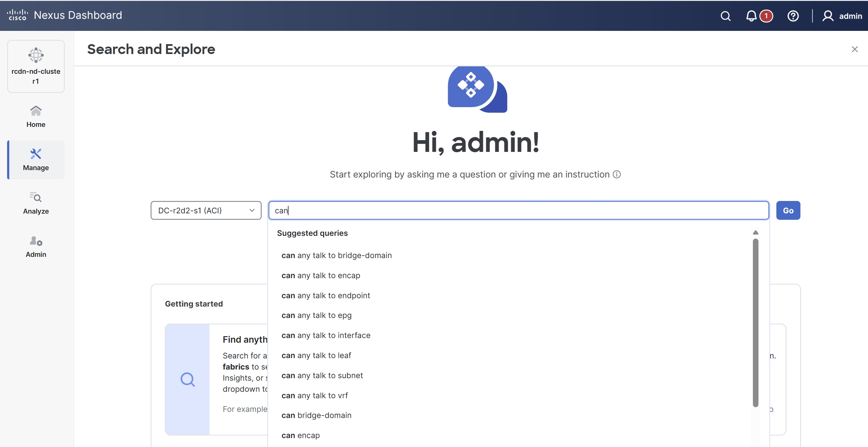Expand the DC-r2d2-s1 (ACI) fabric dropdown

[x=206, y=210]
